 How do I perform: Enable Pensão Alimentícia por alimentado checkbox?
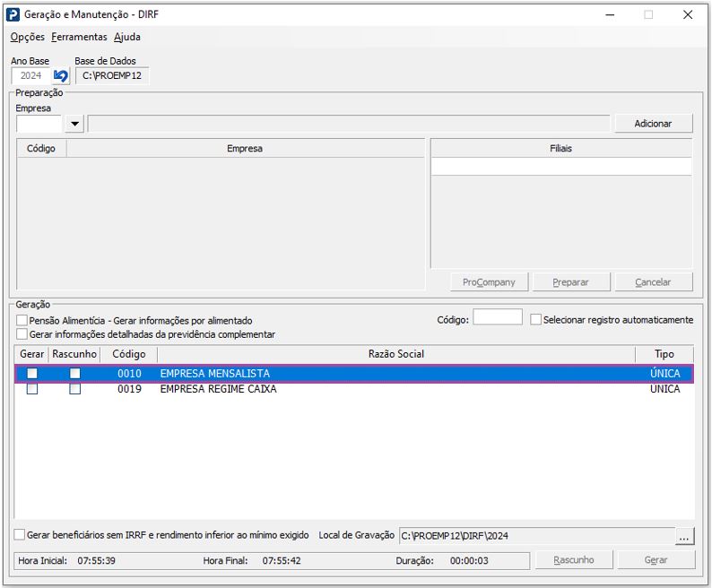click(x=22, y=321)
